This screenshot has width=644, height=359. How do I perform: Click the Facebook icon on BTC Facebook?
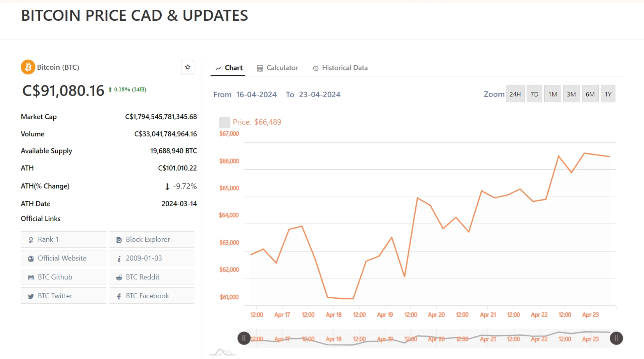point(119,296)
